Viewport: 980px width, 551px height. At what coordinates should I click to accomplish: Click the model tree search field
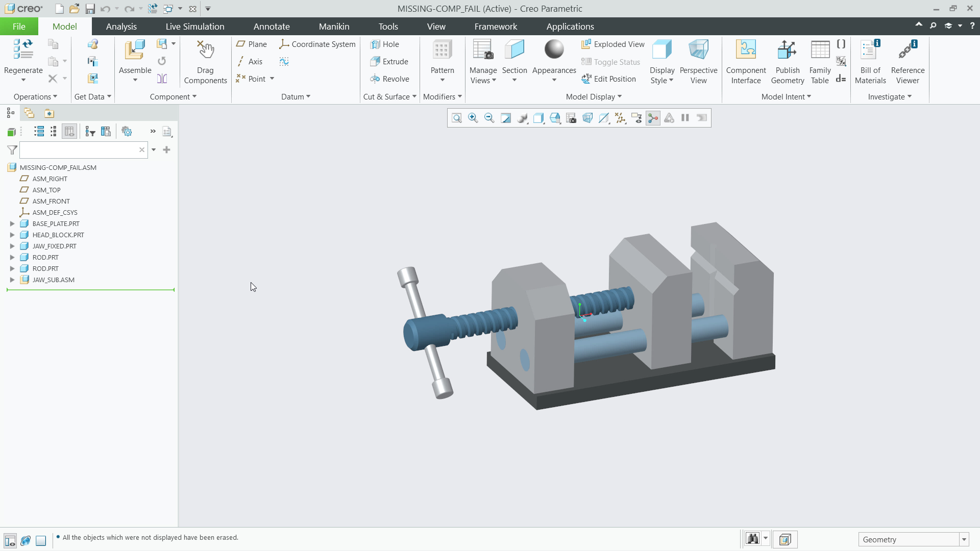pyautogui.click(x=79, y=150)
